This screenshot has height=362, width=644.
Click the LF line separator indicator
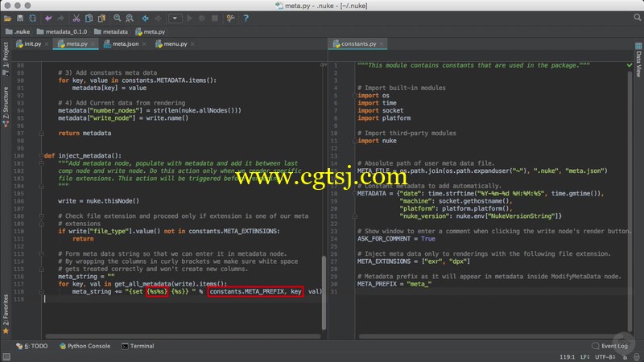pos(585,357)
